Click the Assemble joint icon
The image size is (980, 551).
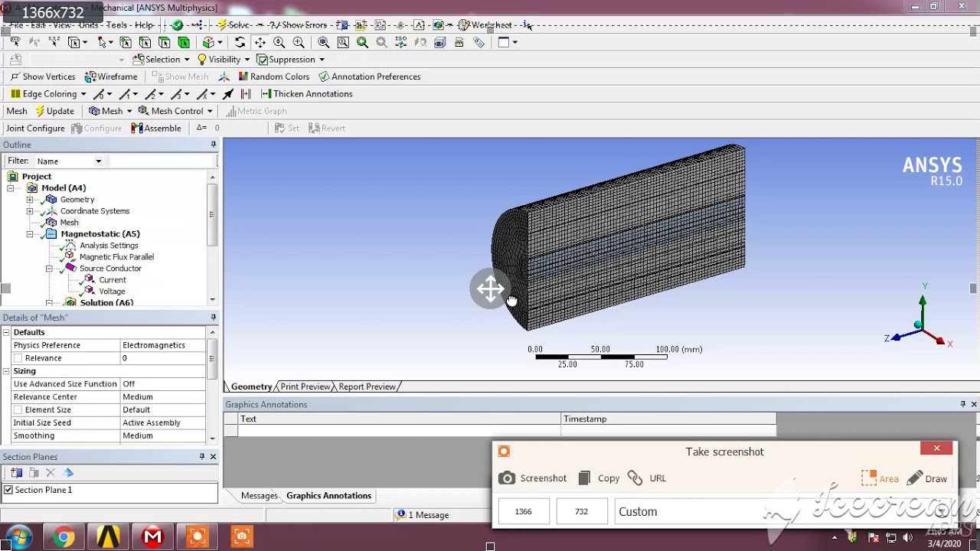[137, 129]
